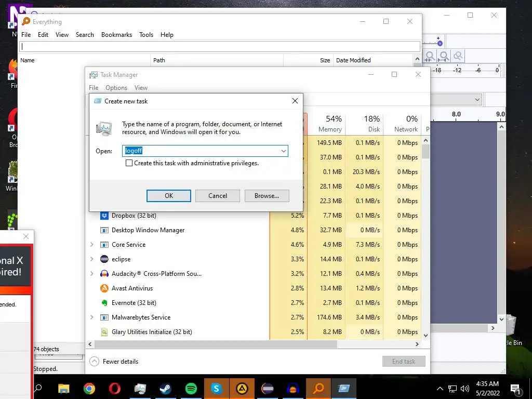Click Audacity Fit Project zoom icon
The image size is (532, 399).
(x=444, y=56)
